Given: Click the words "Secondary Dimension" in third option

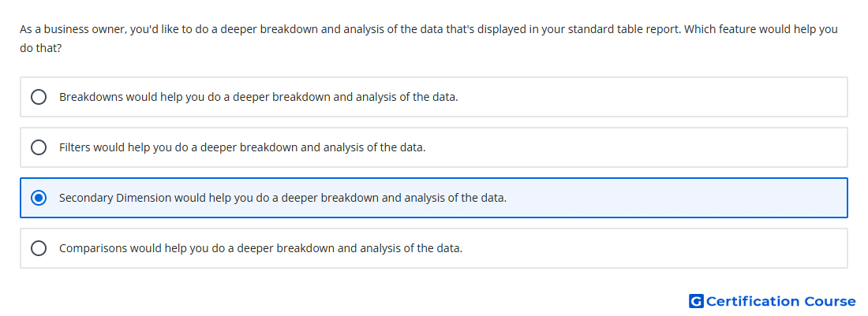Looking at the screenshot, I should 115,198.
